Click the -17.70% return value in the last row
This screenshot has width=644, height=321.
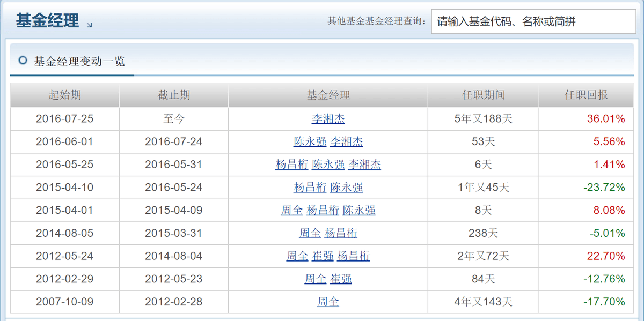click(603, 302)
